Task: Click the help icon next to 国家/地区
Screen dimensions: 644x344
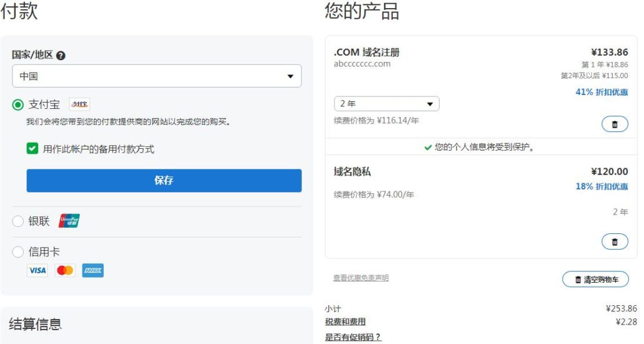Action: tap(61, 55)
